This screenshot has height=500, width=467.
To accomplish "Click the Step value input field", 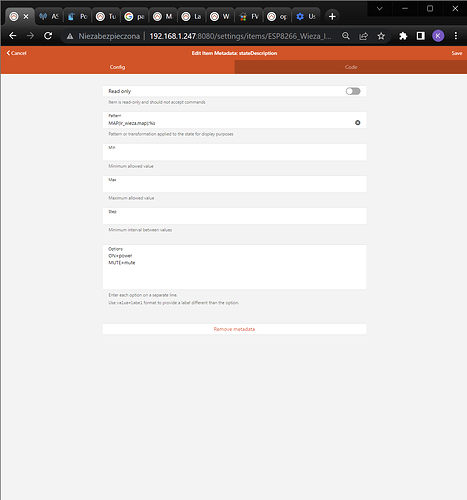I will point(234,216).
